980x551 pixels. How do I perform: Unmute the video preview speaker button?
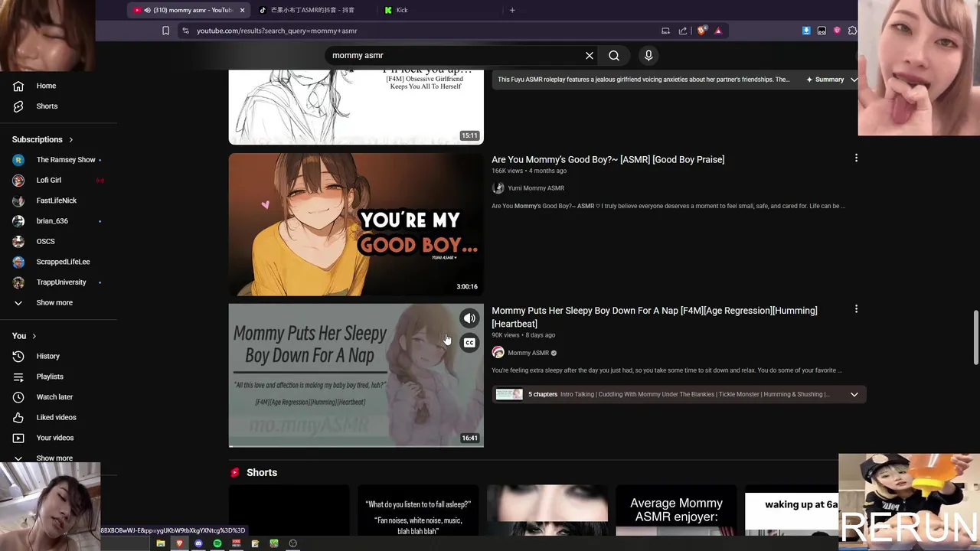click(469, 318)
